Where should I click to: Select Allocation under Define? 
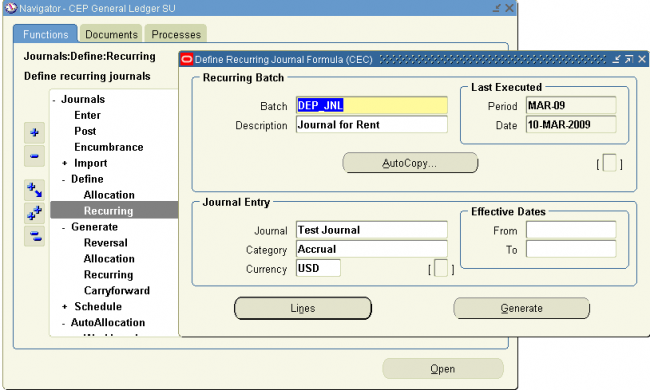(109, 195)
